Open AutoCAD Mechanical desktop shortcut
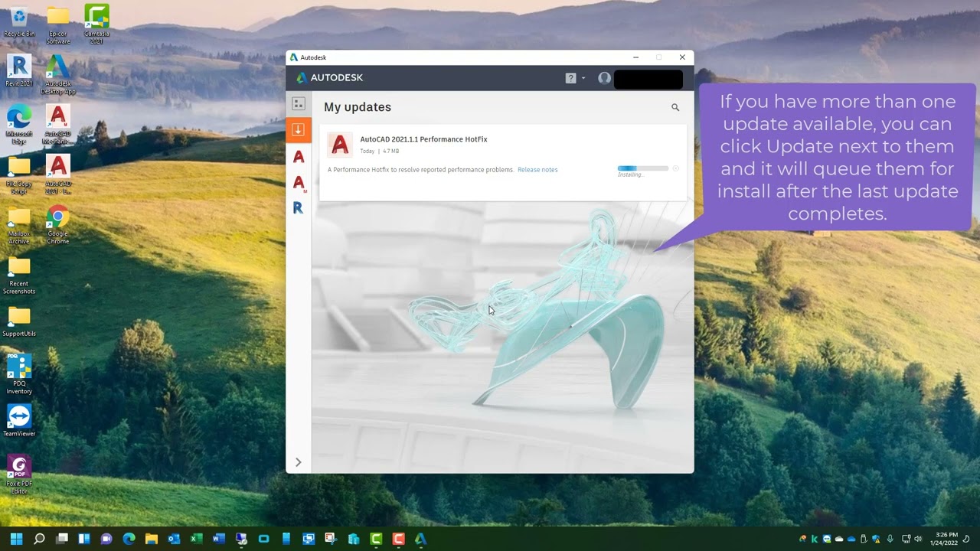The width and height of the screenshot is (980, 551). point(58,125)
